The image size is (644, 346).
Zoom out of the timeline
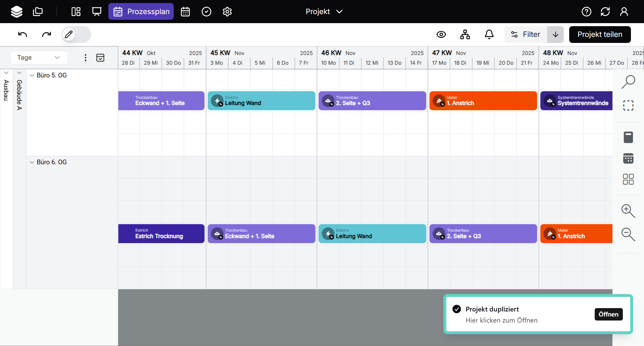(x=628, y=234)
